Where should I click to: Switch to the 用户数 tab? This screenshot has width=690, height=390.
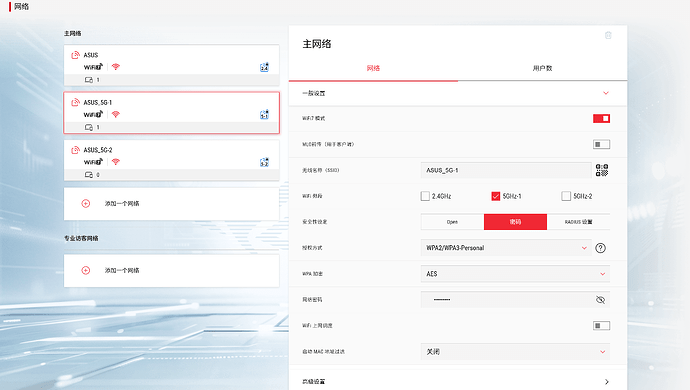pyautogui.click(x=543, y=68)
